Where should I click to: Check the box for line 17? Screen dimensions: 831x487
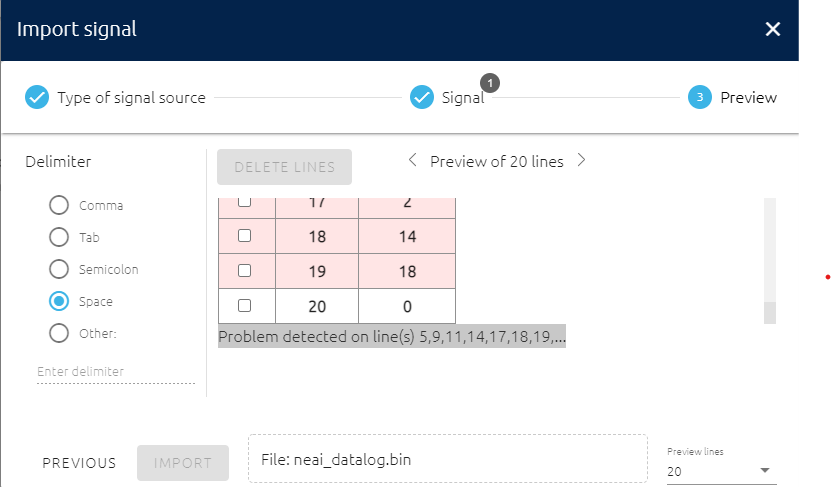point(244,202)
